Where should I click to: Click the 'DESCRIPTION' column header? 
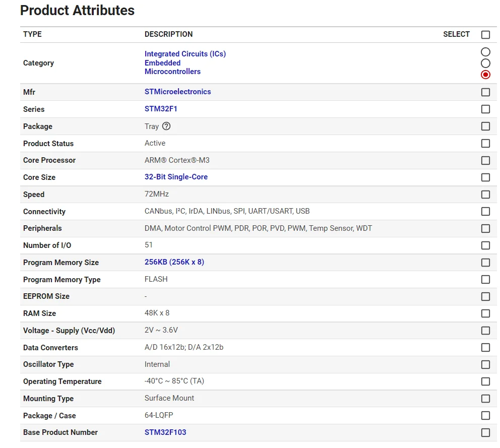coord(169,34)
